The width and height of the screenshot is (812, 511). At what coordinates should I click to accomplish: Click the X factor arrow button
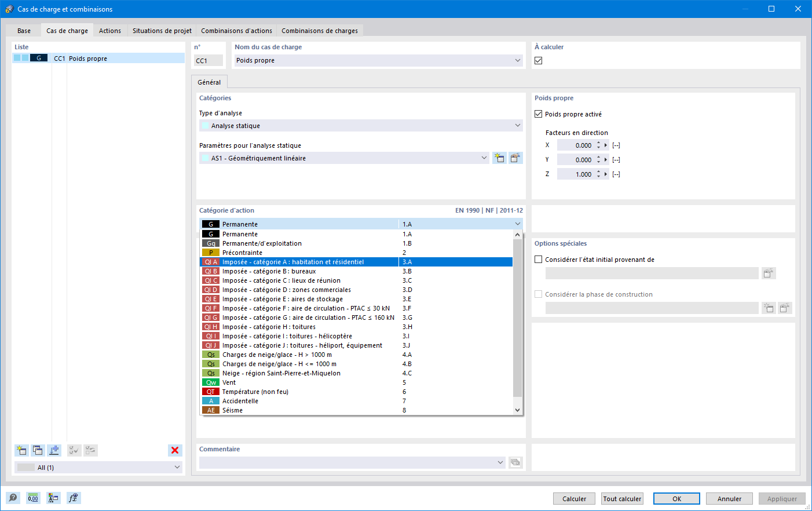[x=606, y=145]
